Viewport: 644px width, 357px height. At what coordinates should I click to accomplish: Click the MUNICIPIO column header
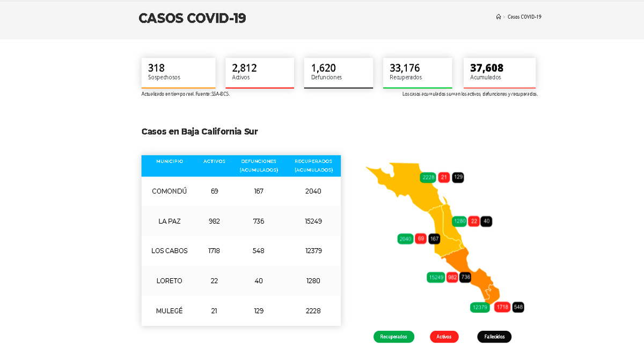(169, 161)
